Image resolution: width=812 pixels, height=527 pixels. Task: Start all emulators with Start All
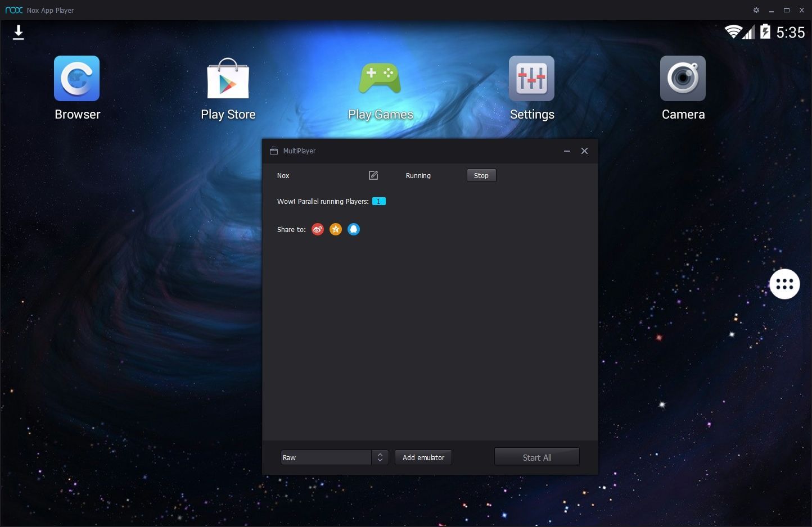pos(536,457)
